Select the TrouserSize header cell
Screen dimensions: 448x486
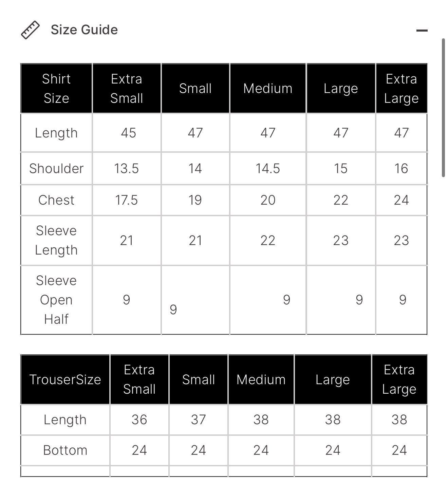click(65, 379)
